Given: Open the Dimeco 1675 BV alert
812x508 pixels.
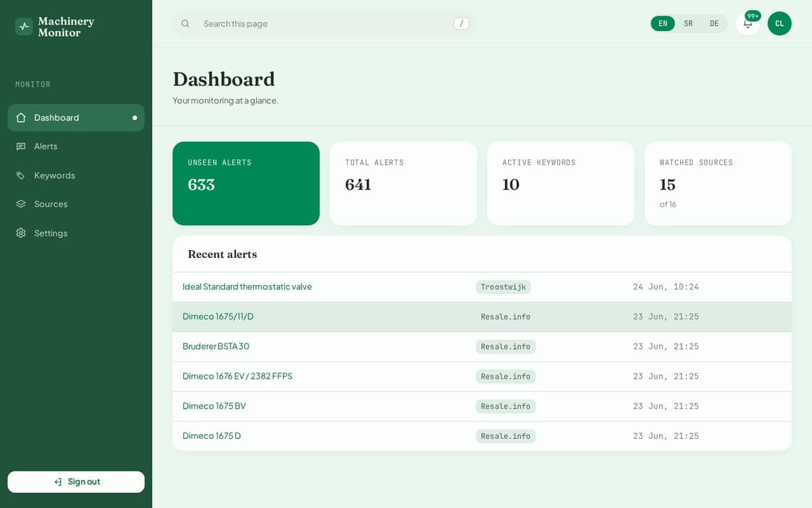Looking at the screenshot, I should click(x=214, y=406).
